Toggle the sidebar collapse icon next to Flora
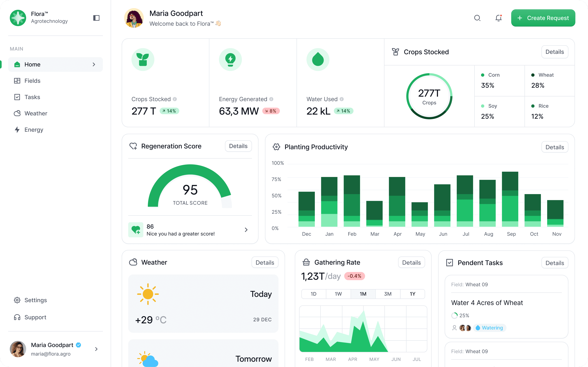Image resolution: width=588 pixels, height=367 pixels. pyautogui.click(x=96, y=18)
